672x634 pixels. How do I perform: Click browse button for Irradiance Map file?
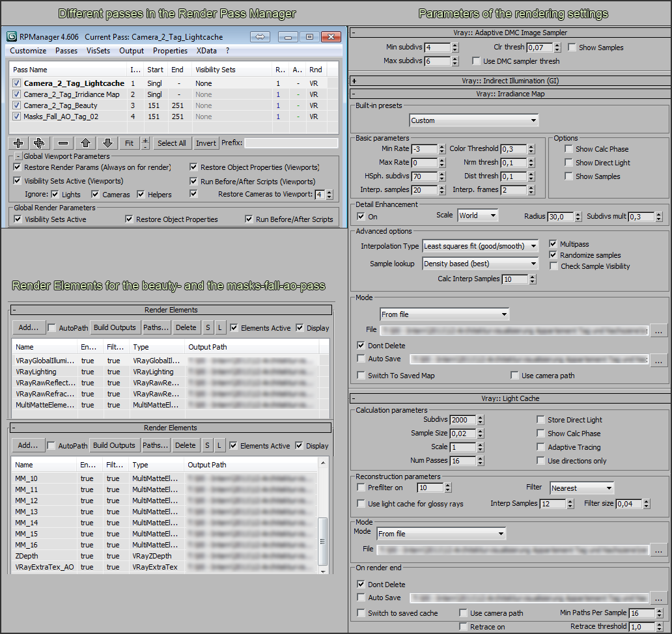659,331
